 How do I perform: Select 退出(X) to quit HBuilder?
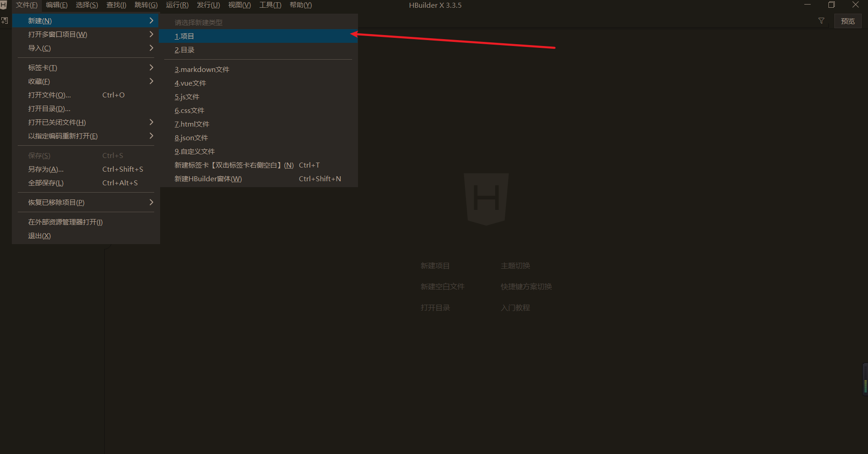(86, 236)
